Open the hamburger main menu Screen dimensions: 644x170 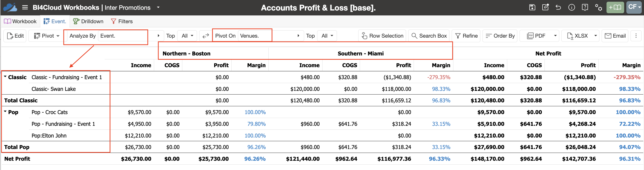tap(25, 8)
